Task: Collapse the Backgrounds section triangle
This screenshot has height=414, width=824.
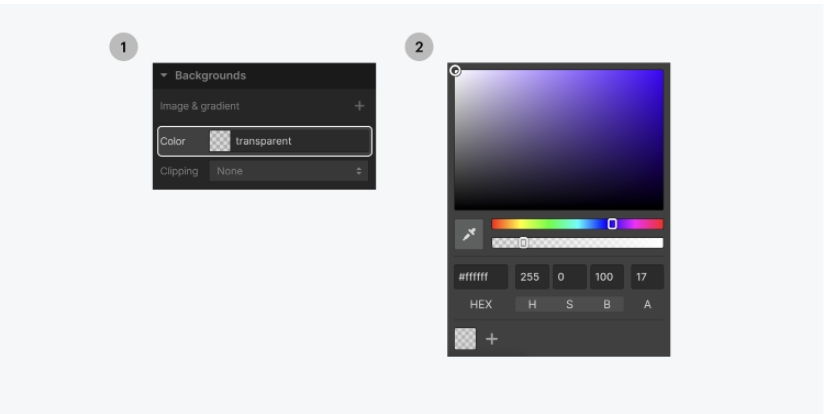Action: pos(164,76)
